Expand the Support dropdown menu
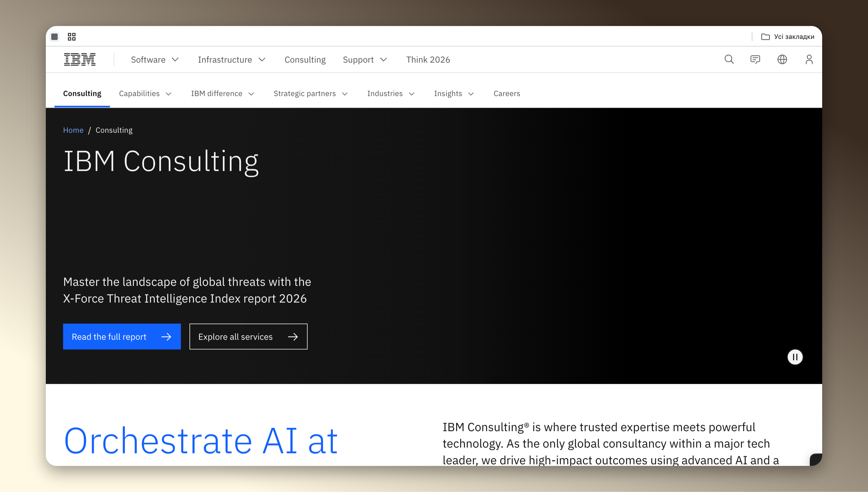The width and height of the screenshot is (868, 492). tap(364, 60)
